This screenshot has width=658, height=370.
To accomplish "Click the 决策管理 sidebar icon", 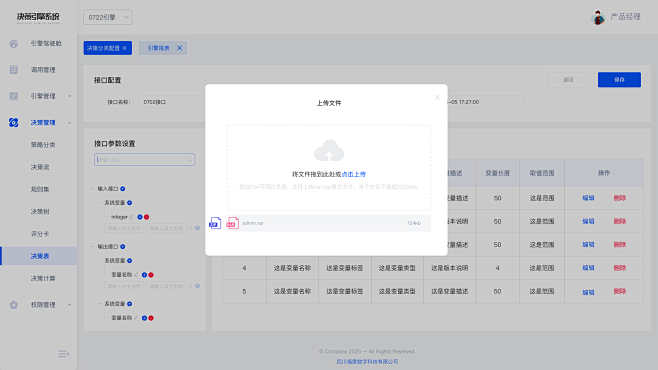I will 14,122.
